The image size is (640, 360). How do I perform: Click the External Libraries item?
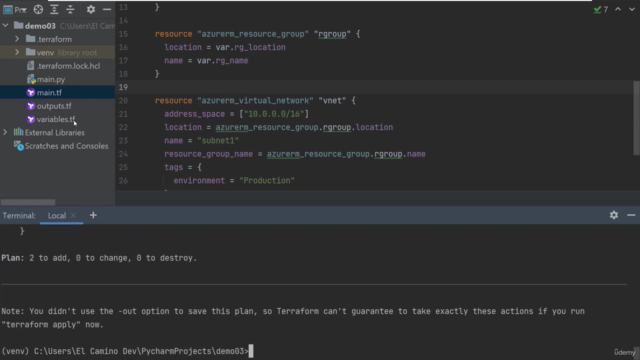coord(55,133)
